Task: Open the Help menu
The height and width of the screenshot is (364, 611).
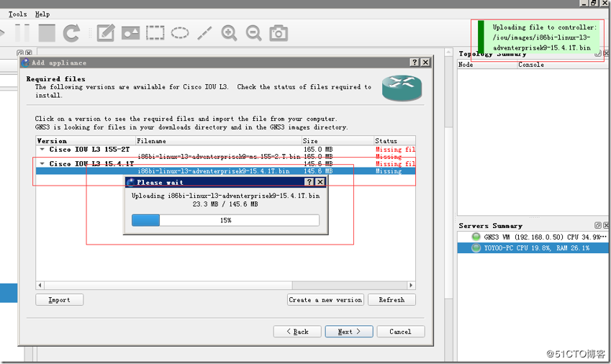Action: [42, 14]
